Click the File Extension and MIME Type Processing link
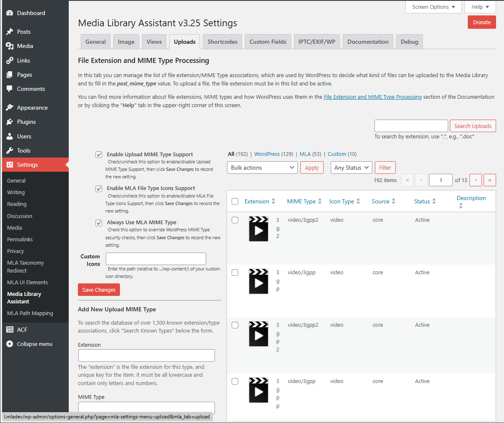Viewport: 504px width, 423px height. tap(372, 97)
